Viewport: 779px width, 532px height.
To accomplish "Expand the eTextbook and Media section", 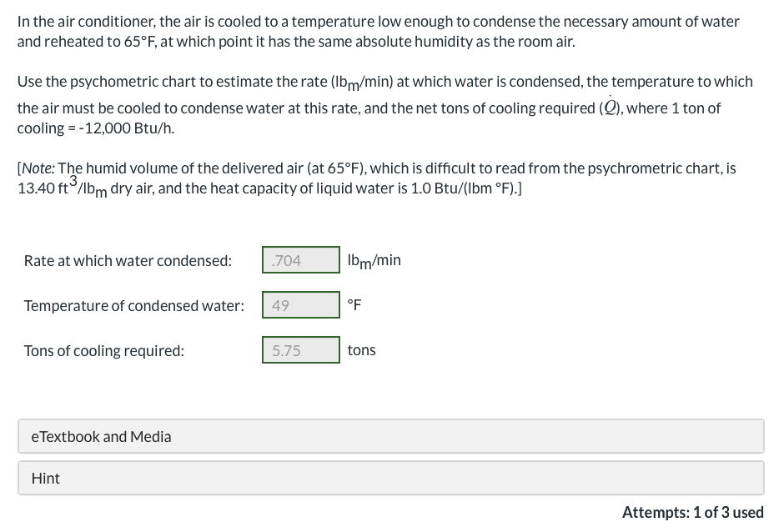I will tap(390, 436).
